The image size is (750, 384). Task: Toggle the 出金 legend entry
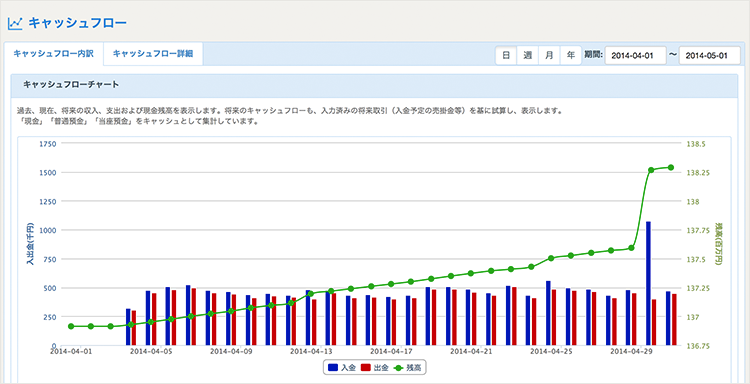[x=374, y=368]
